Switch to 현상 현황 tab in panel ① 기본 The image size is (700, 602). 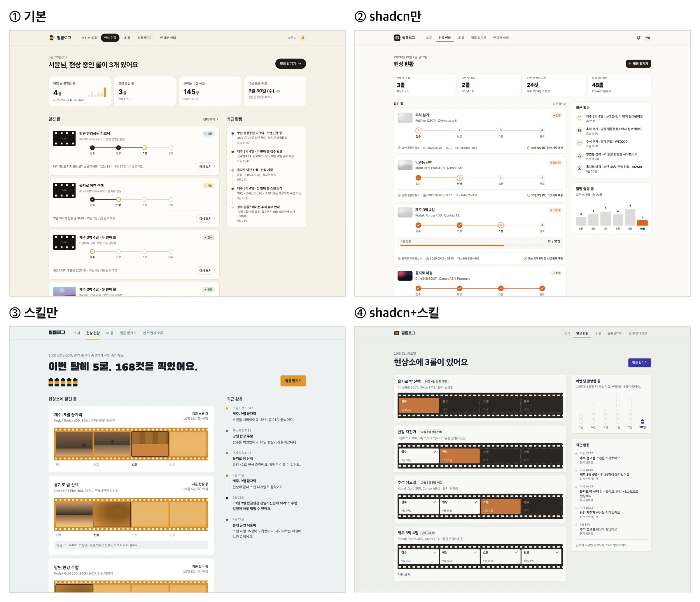pyautogui.click(x=110, y=38)
